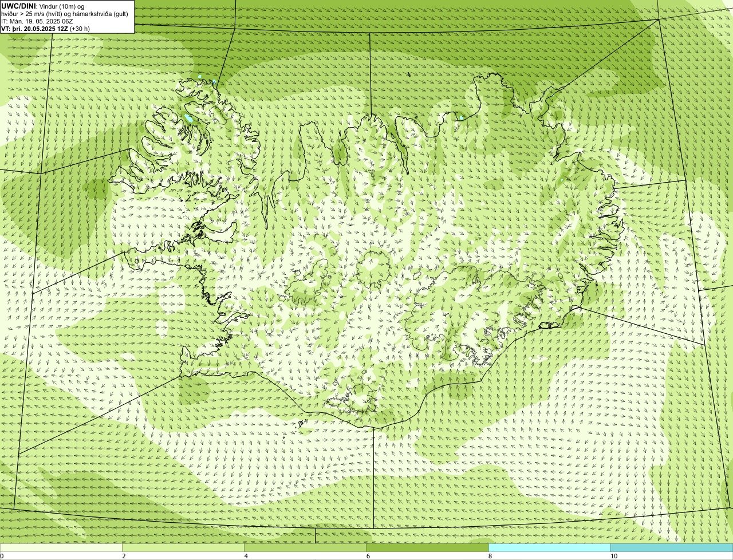Select the 'IT: Mán. 19. 05. 2025 06Z' line
733x560 pixels.
point(37,21)
